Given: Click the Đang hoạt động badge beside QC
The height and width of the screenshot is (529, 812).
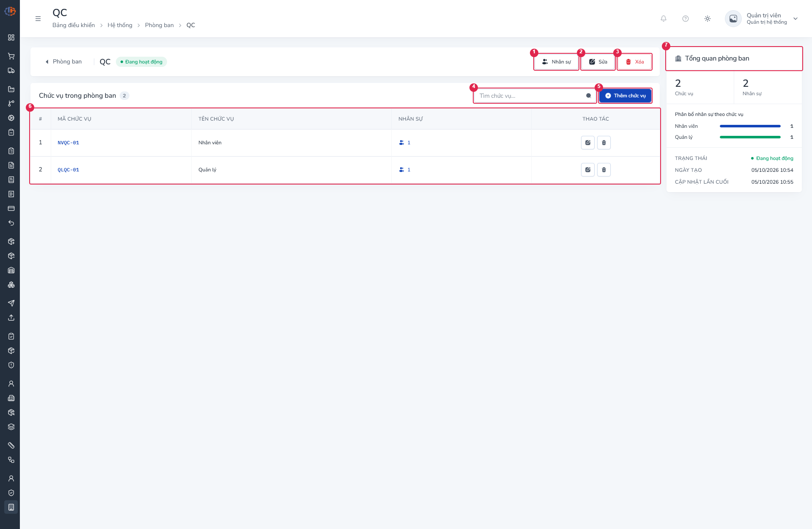Looking at the screenshot, I should (x=141, y=62).
